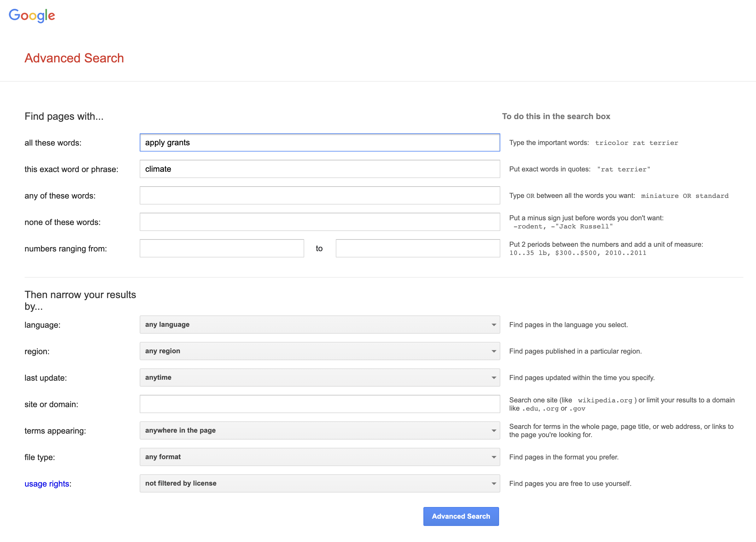Follow the 'usage rights' link

[47, 484]
